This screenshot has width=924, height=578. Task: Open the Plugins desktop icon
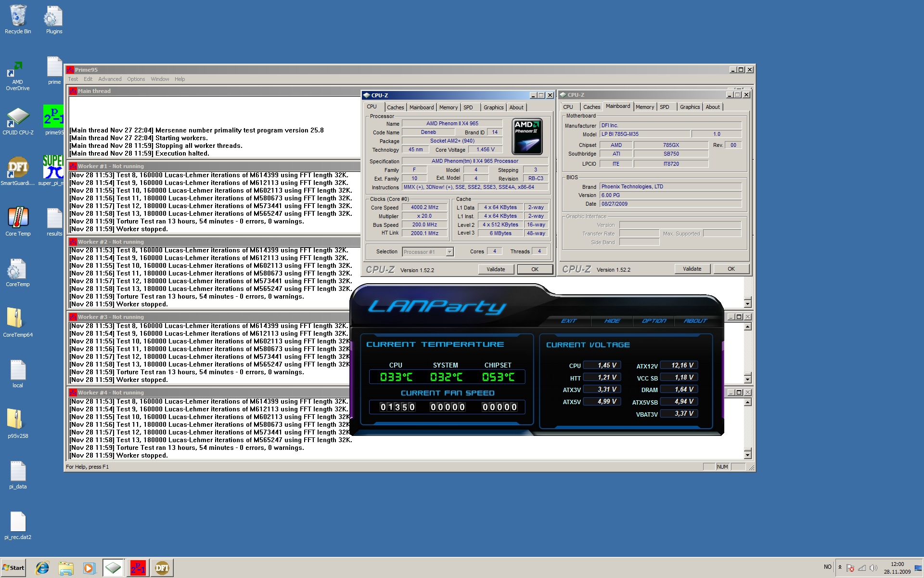pyautogui.click(x=54, y=19)
